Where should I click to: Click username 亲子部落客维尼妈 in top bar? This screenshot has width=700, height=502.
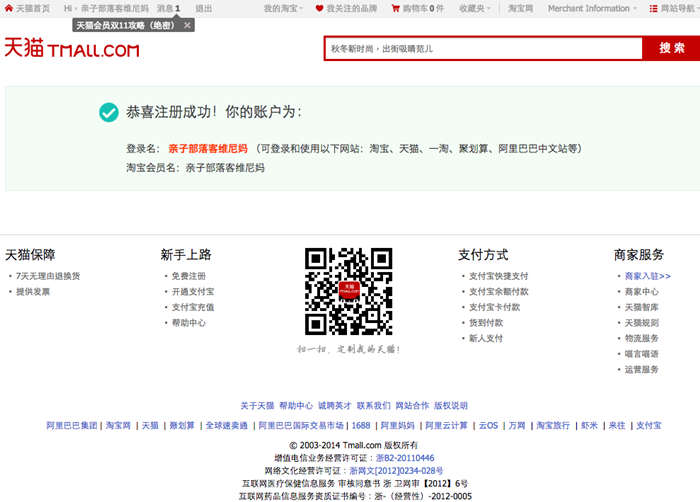point(115,8)
